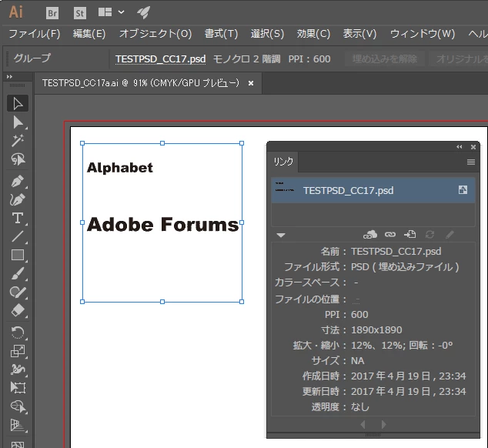The image size is (488, 448).
Task: Open the ウィンドウ(W) menu
Action: click(x=423, y=34)
